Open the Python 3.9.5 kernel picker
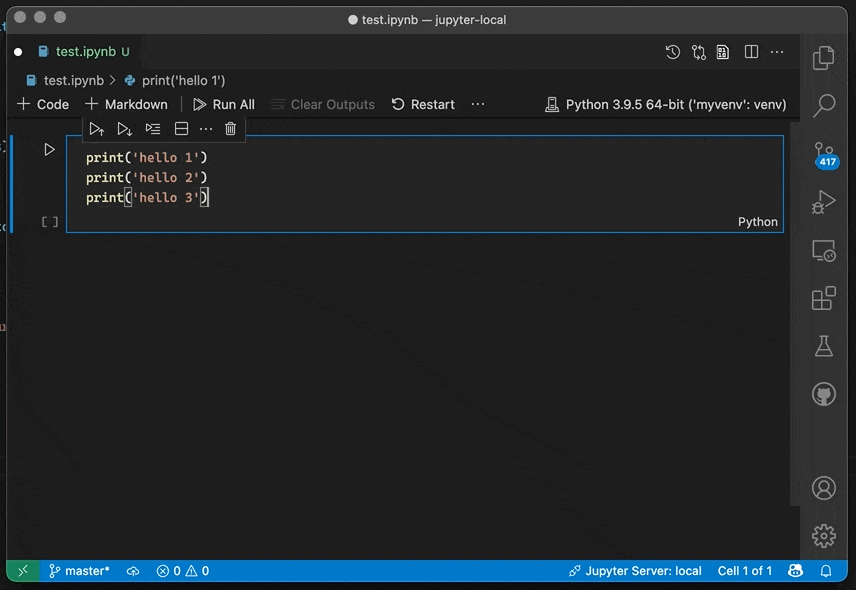The width and height of the screenshot is (856, 590). coord(665,104)
